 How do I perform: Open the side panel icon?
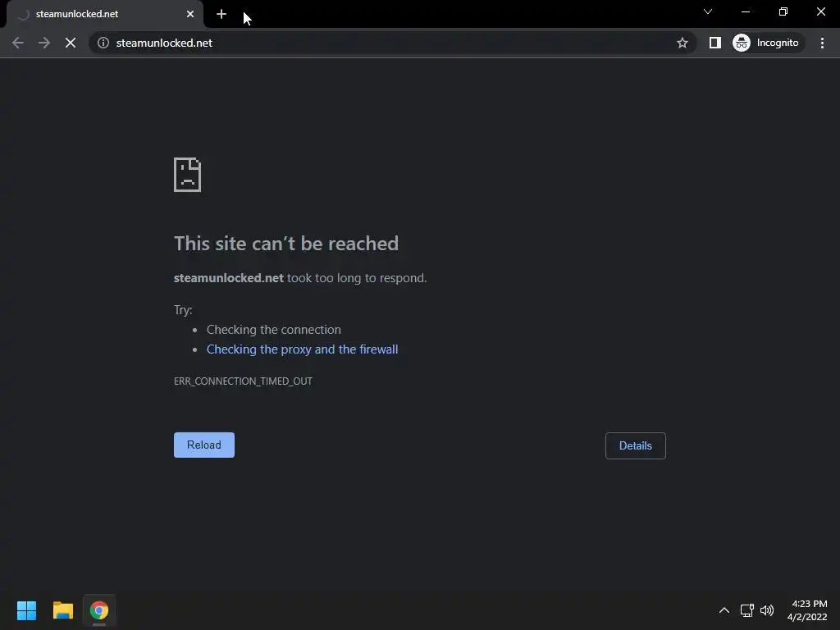point(715,43)
